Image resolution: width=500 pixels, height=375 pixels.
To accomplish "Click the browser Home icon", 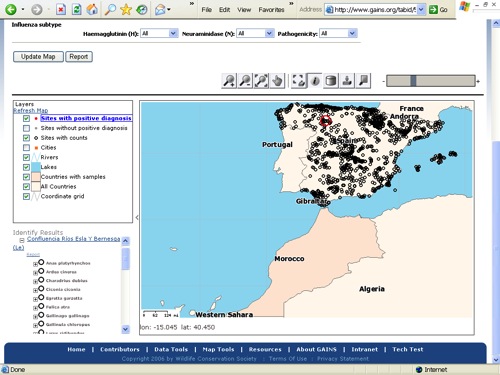I will (x=92, y=9).
